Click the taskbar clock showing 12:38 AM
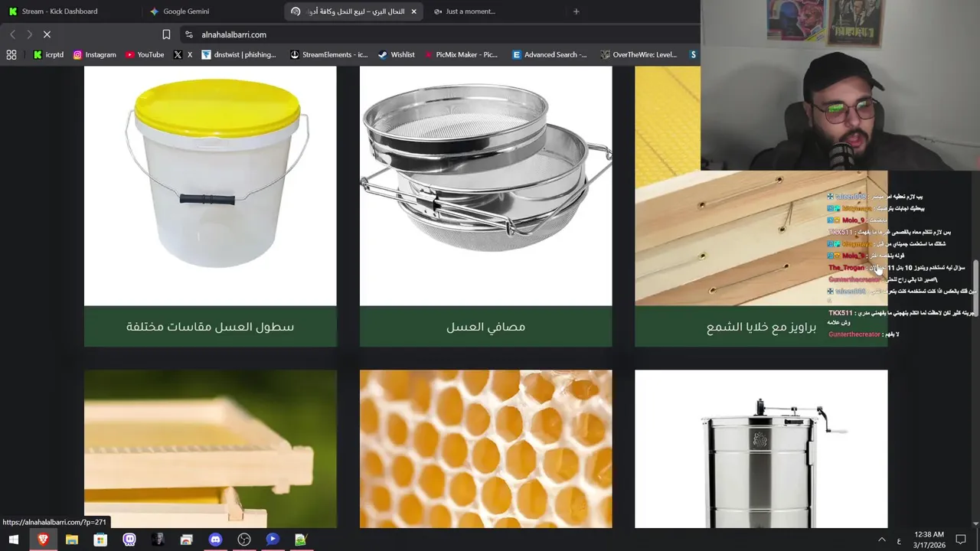This screenshot has height=551, width=980. pos(929,540)
